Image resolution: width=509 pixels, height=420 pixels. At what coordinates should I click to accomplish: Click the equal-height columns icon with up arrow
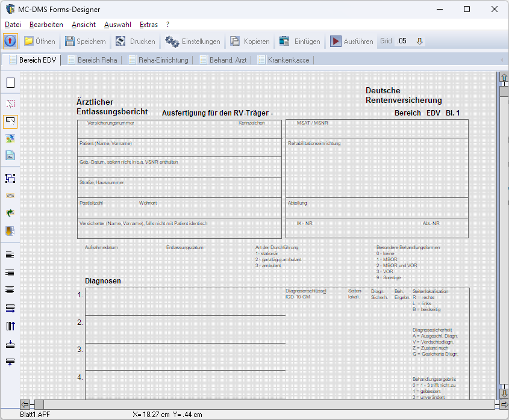pyautogui.click(x=10, y=326)
